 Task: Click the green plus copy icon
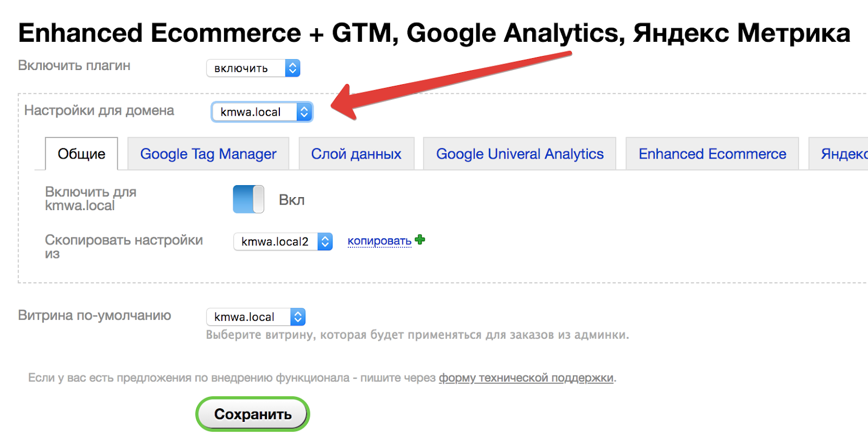(420, 239)
